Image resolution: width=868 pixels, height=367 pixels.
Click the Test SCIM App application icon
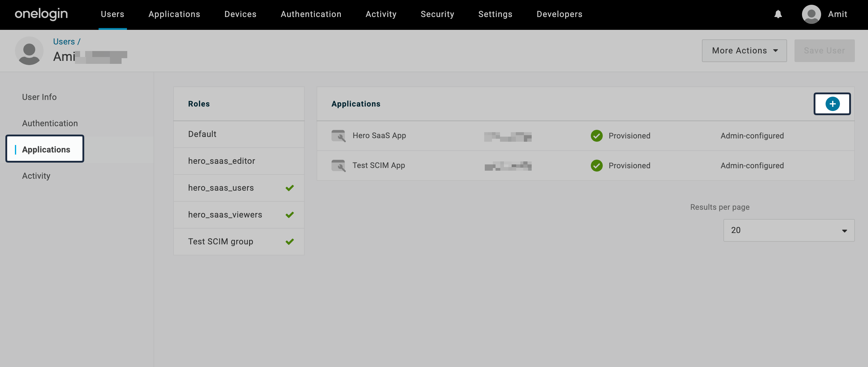click(x=339, y=166)
